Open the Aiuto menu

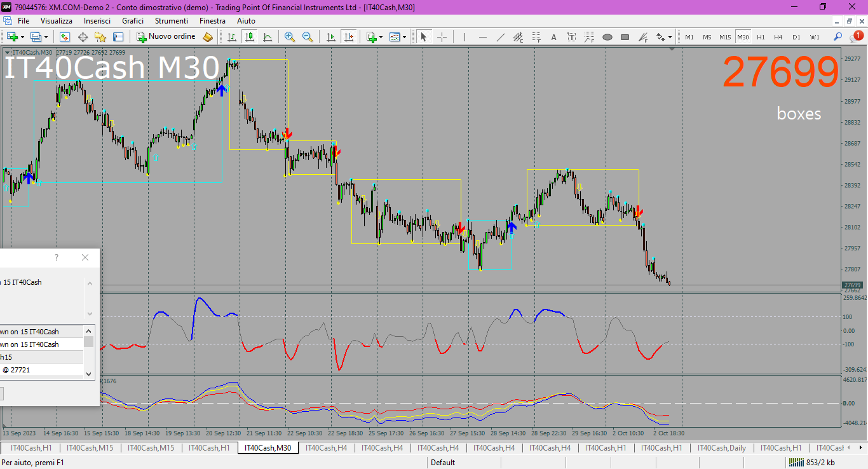(246, 21)
